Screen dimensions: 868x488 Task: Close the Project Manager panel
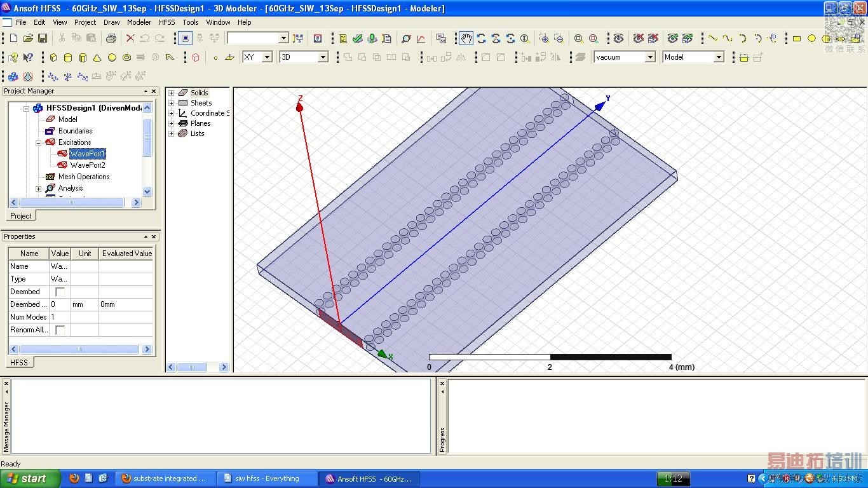pyautogui.click(x=154, y=91)
